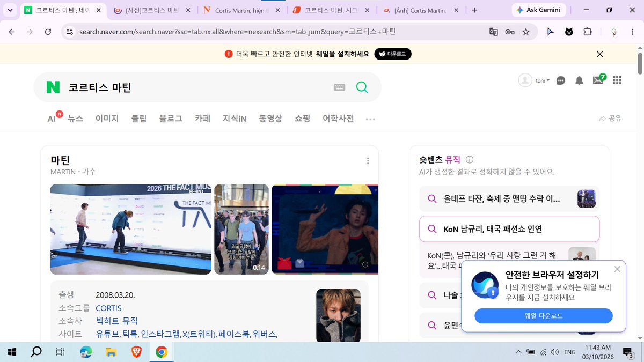The width and height of the screenshot is (644, 362).
Task: Click the black 다운로드 button in banner
Action: point(393,54)
